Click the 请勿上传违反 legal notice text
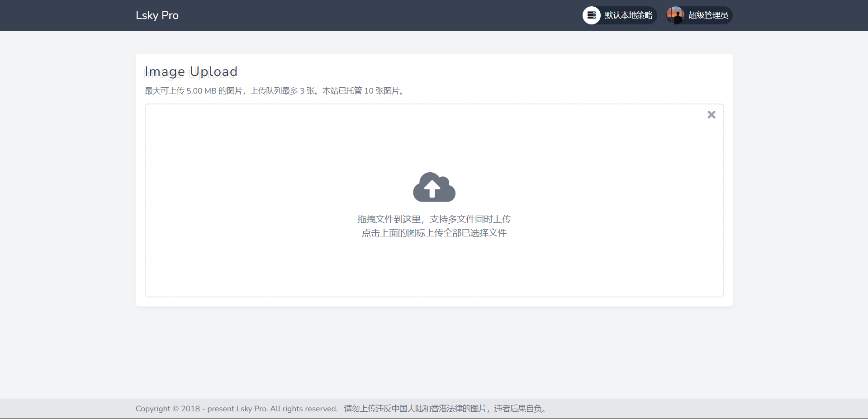The width and height of the screenshot is (868, 419). click(x=446, y=409)
